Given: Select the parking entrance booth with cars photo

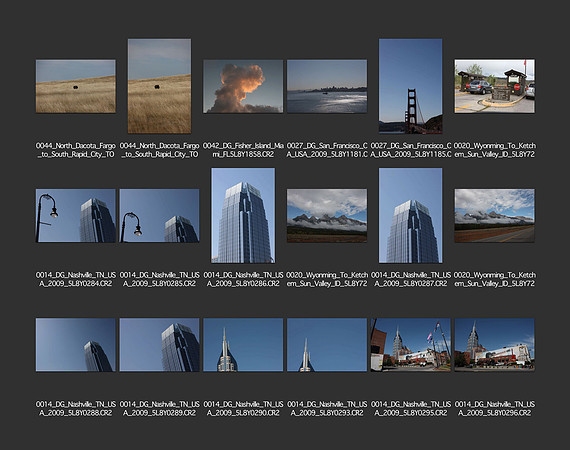Looking at the screenshot, I should tap(494, 87).
